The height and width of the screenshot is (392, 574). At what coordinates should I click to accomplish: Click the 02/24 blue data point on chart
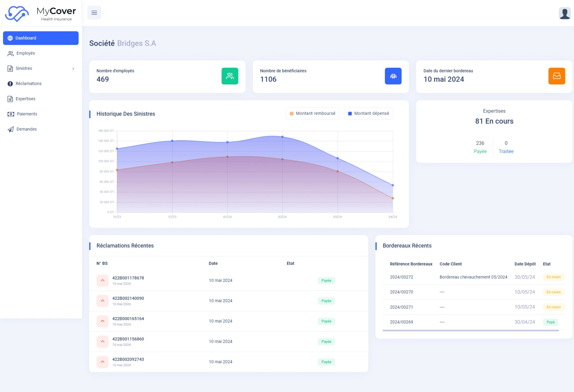point(282,137)
